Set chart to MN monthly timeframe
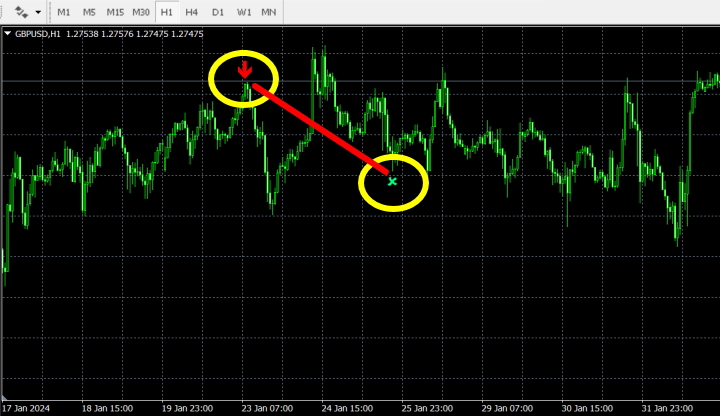 click(269, 12)
